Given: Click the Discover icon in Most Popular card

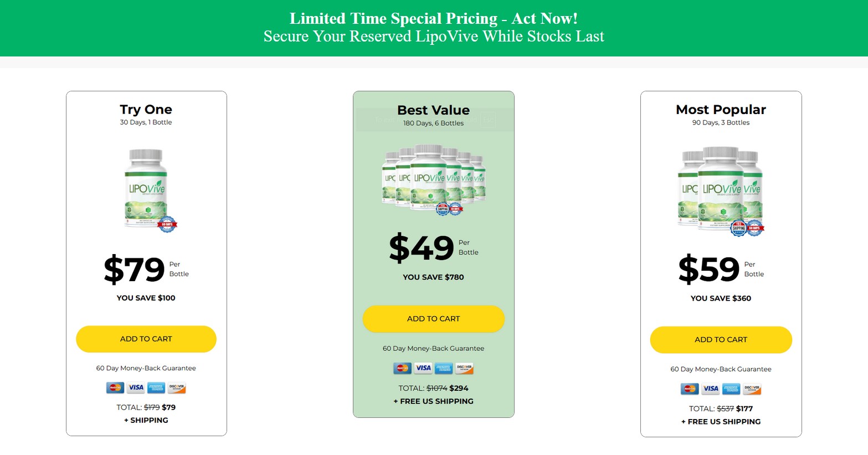Looking at the screenshot, I should coord(752,389).
